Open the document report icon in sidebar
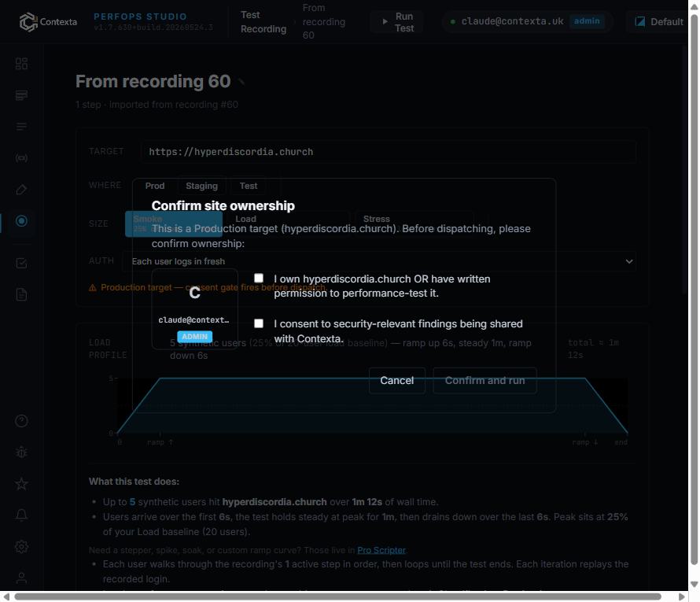Screen dimensions: 700x602 [21, 295]
